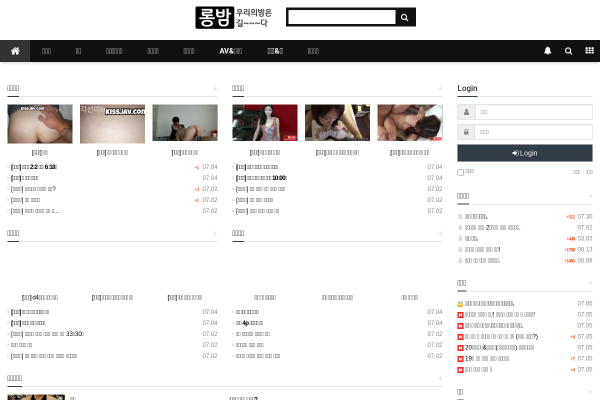Open the grid menu icon in navbar

589,51
